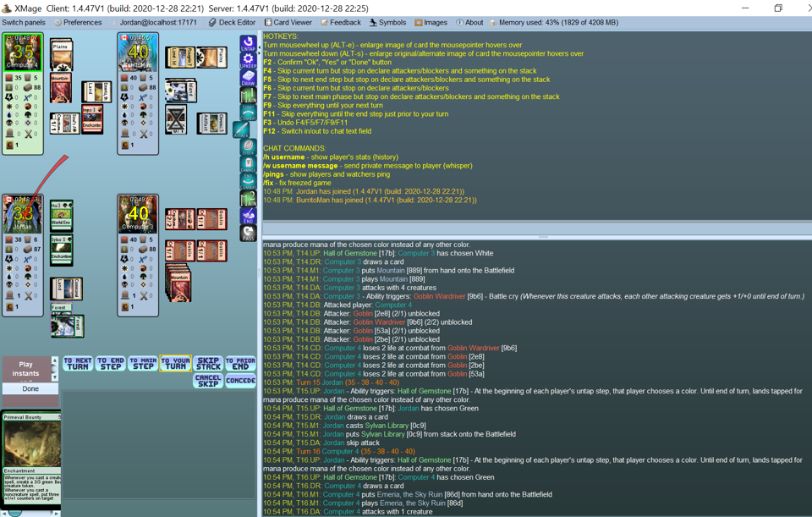Open the Deck Editor
The width and height of the screenshot is (812, 517).
(232, 23)
